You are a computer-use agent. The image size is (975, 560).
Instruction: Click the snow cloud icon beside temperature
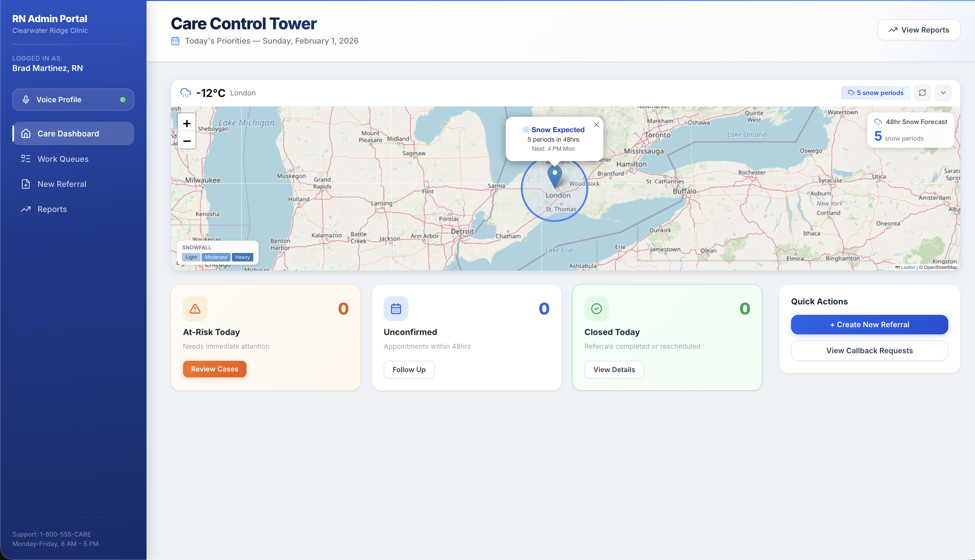[185, 93]
